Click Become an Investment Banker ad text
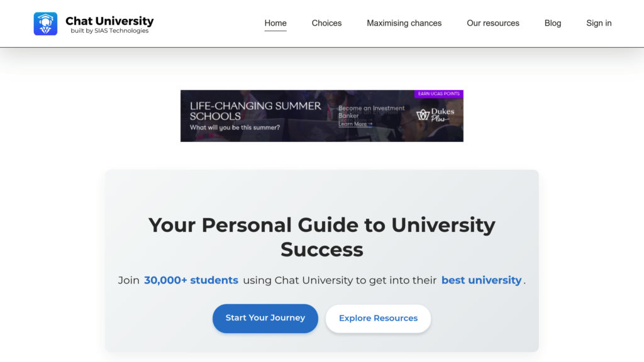This screenshot has height=362, width=644. coord(371,112)
